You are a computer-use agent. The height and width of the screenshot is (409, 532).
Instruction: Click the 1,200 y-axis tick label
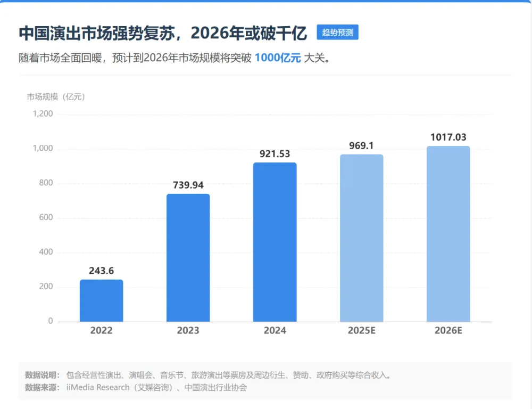pyautogui.click(x=43, y=113)
